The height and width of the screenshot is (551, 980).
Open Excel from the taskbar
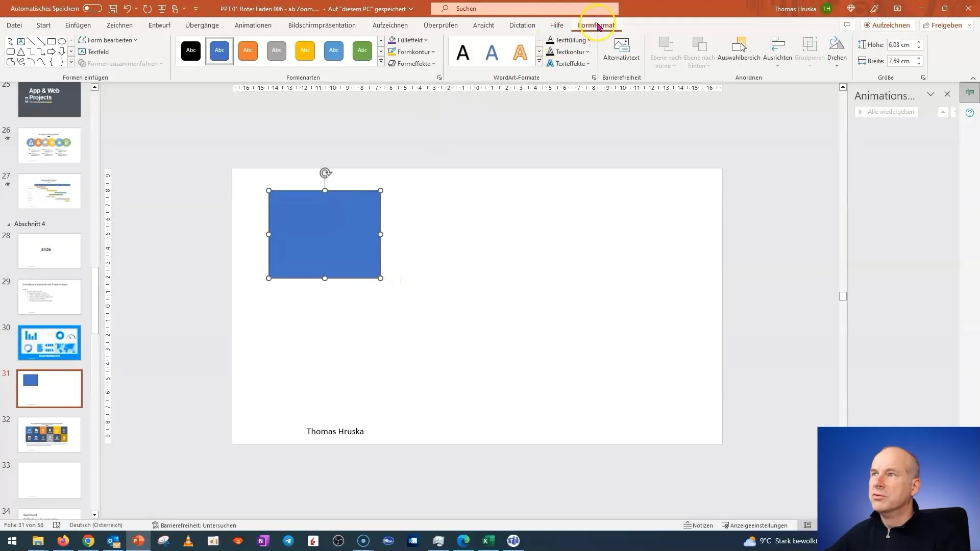click(x=488, y=541)
